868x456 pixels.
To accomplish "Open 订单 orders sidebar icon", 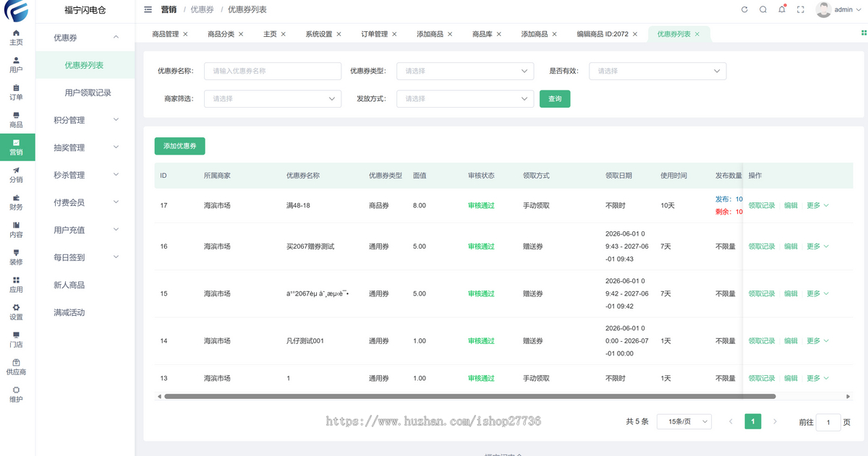I will 16,93.
